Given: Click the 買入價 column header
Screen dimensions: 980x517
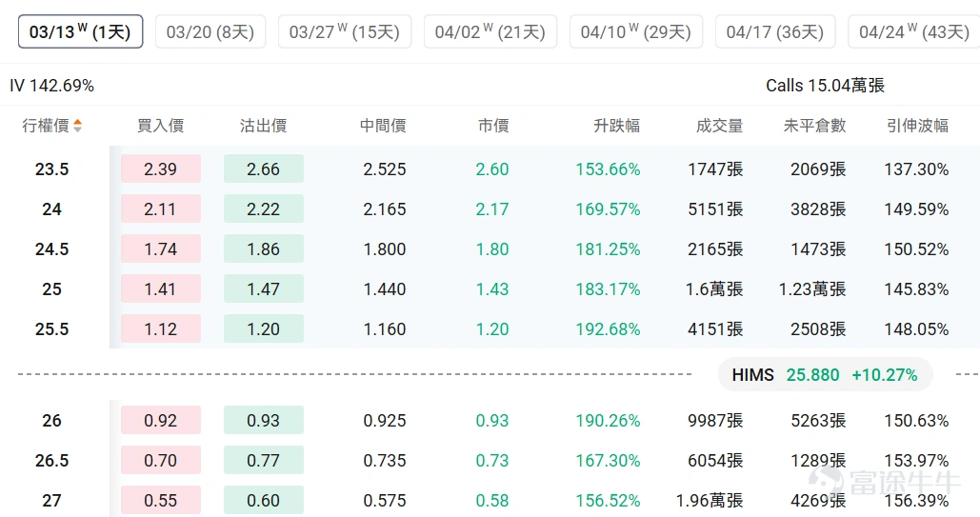Looking at the screenshot, I should point(161,126).
